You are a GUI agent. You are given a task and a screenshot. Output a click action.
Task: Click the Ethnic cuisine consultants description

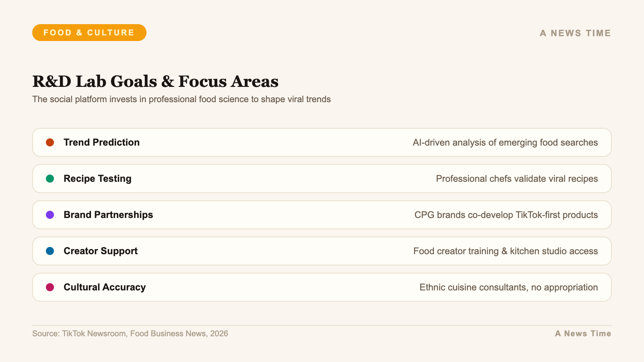(x=508, y=287)
